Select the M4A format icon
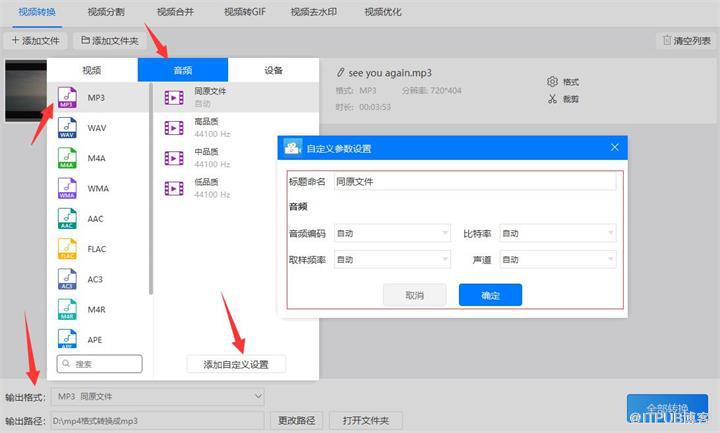The image size is (720, 433). pos(67,158)
